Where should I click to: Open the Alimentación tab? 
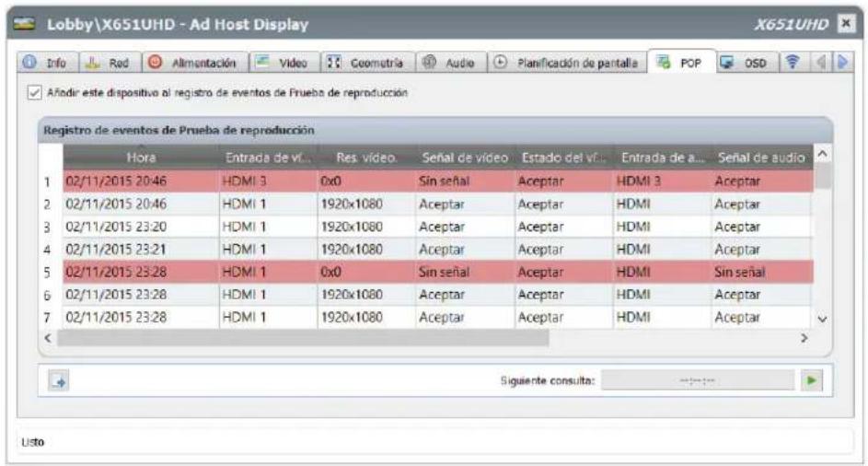point(195,63)
